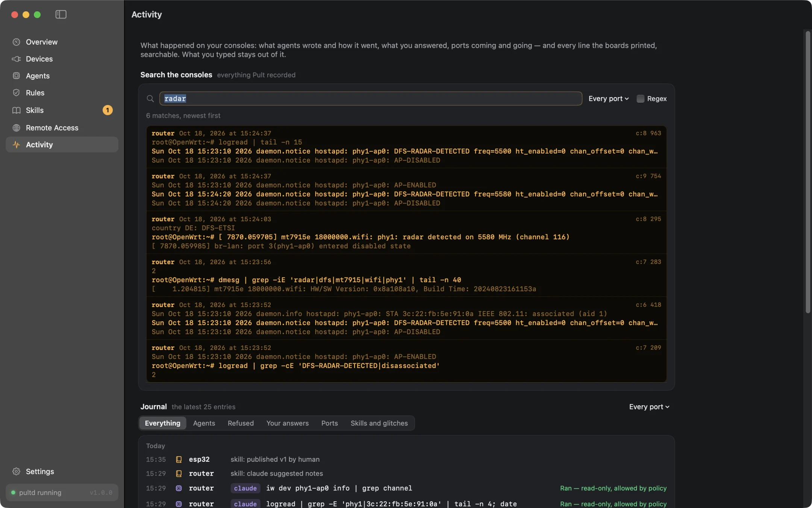This screenshot has width=812, height=508.
Task: Select the Everything journal tab
Action: coord(162,423)
